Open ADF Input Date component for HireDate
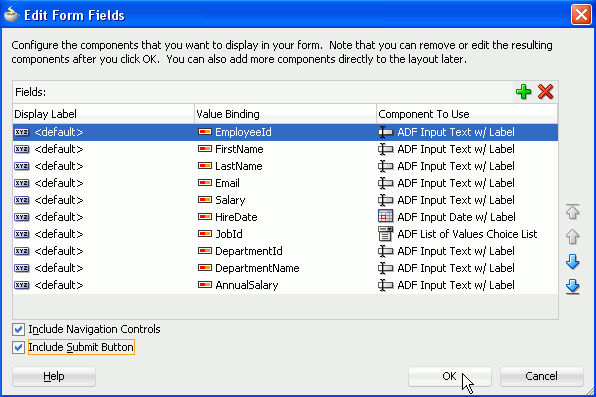The image size is (596, 397). [x=467, y=217]
